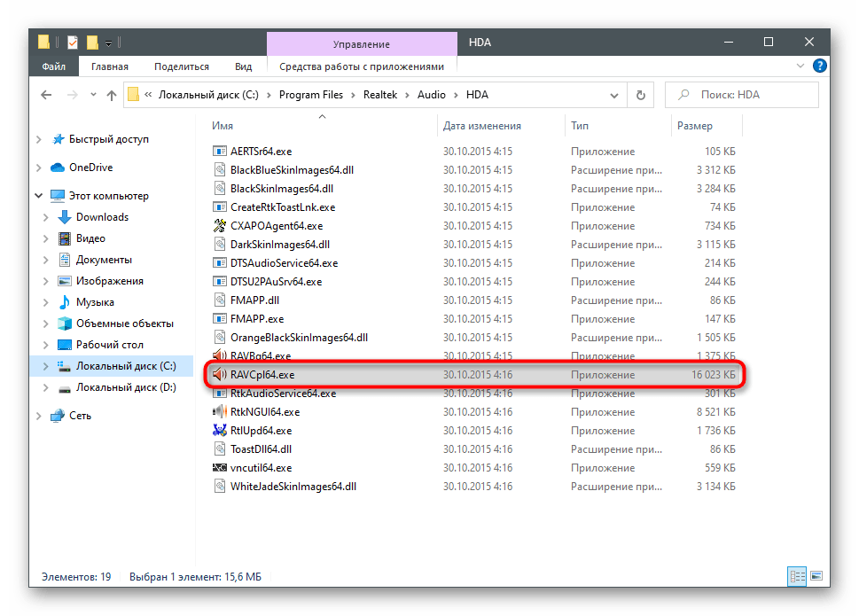Expand the OneDrive tree node

pos(38,168)
